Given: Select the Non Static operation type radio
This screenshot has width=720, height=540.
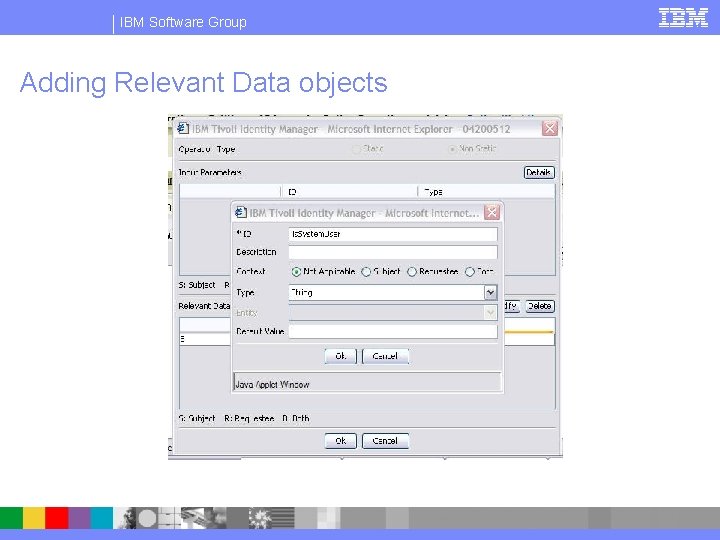Looking at the screenshot, I should (452, 149).
